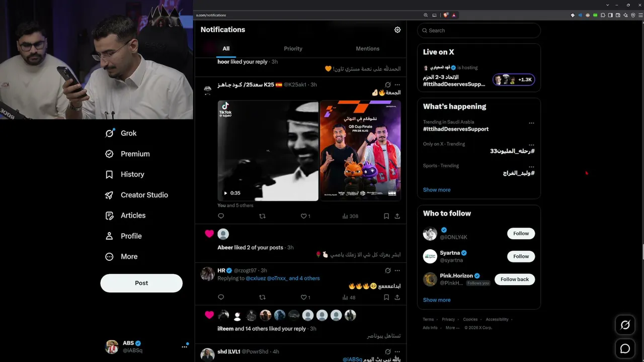Share HR's post
The image size is (644, 362).
(x=397, y=298)
